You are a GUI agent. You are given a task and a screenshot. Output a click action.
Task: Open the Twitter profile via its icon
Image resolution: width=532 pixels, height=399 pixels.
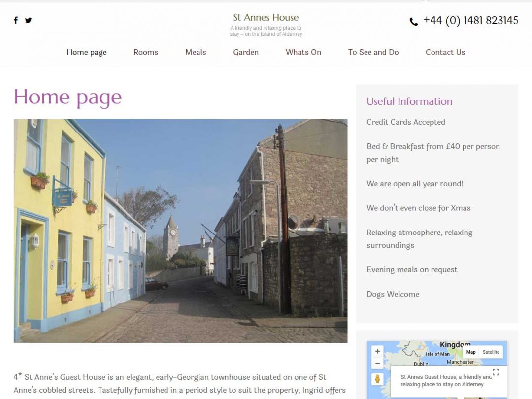pyautogui.click(x=28, y=20)
